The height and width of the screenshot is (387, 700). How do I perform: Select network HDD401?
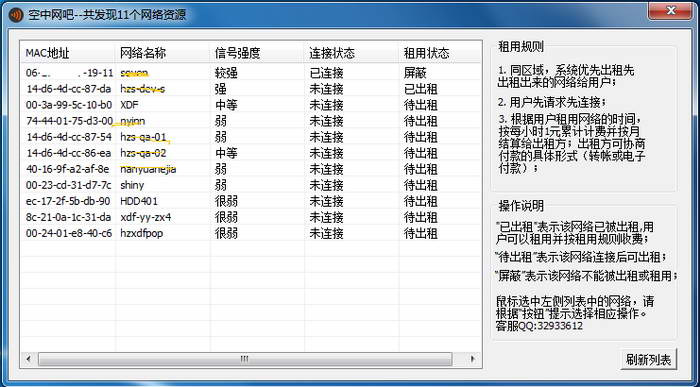(x=139, y=201)
